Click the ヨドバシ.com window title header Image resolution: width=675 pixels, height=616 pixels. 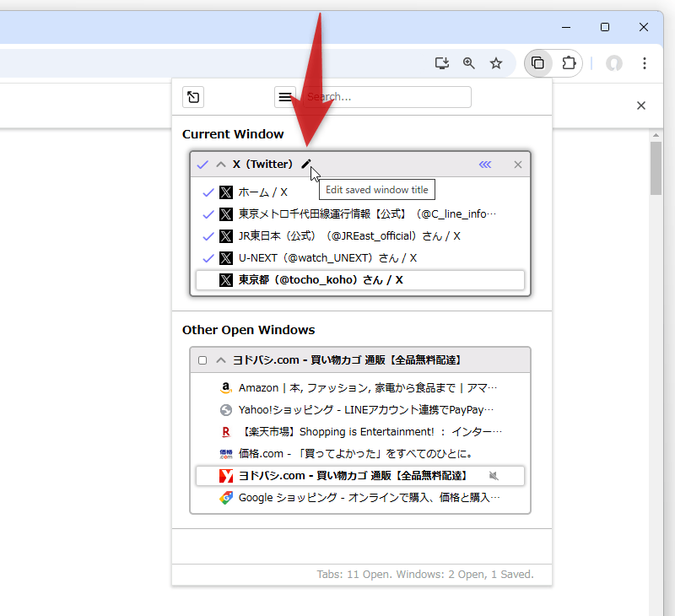click(x=347, y=359)
